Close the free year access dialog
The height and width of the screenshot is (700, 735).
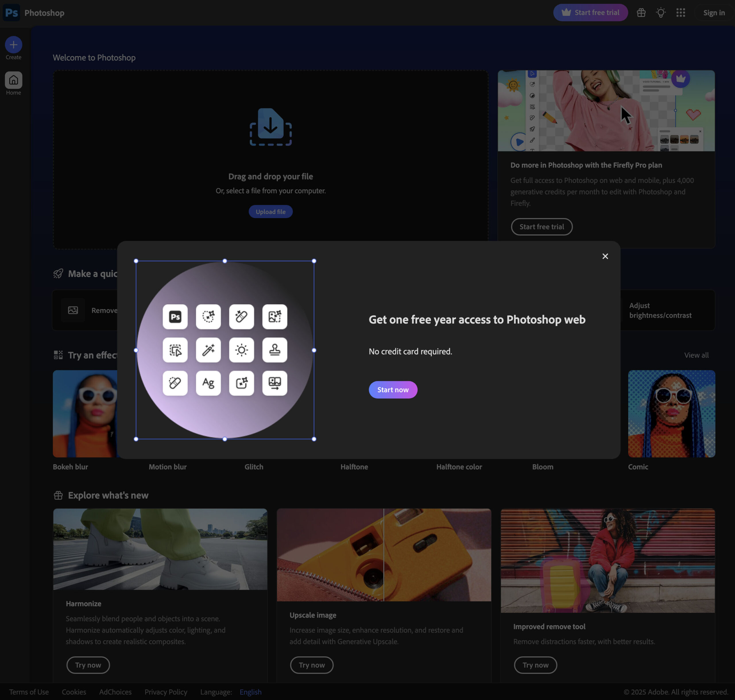tap(605, 256)
